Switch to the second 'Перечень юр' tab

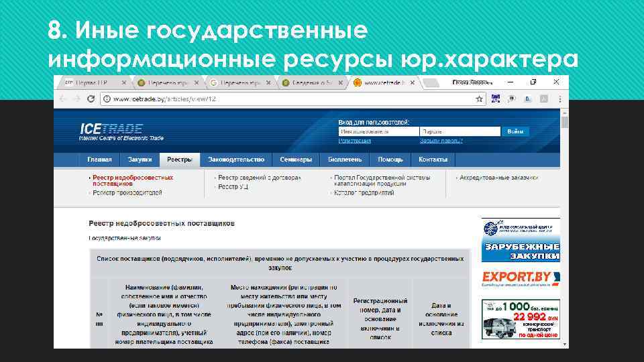[x=167, y=82]
